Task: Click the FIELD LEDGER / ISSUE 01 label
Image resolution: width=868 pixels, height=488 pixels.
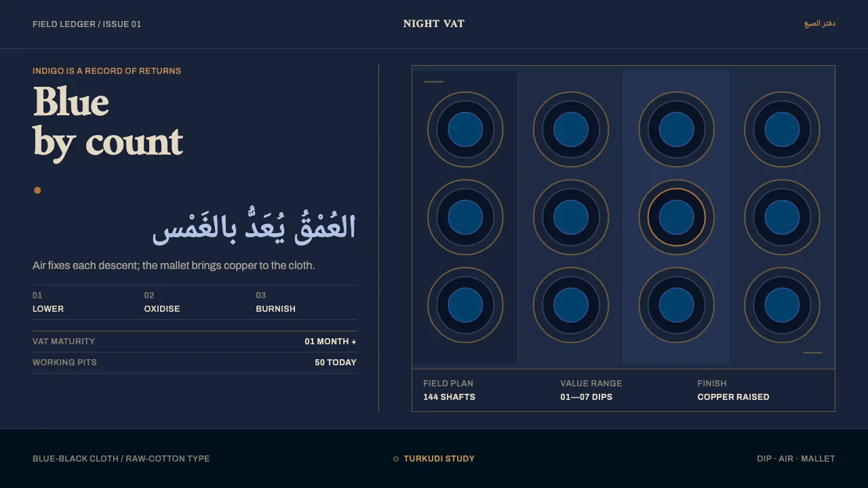Action: (x=87, y=24)
